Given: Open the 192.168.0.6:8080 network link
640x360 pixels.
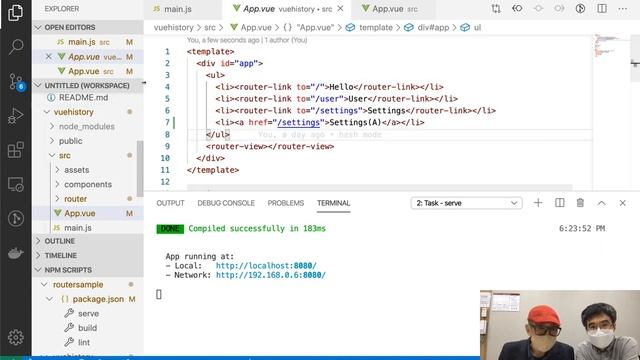Looking at the screenshot, I should pos(271,275).
